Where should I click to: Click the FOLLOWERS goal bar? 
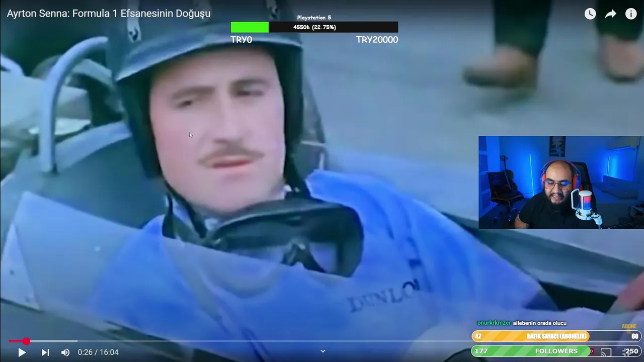click(x=556, y=351)
